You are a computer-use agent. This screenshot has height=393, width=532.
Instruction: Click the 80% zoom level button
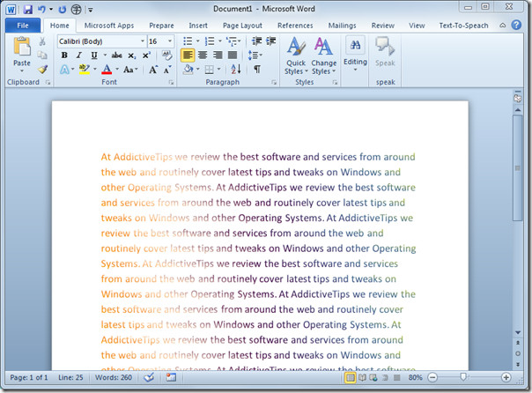[415, 377]
